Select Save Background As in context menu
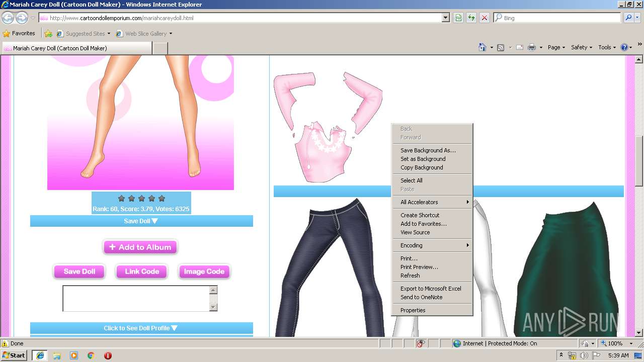Screen dimensions: 644x362 (x=432, y=150)
